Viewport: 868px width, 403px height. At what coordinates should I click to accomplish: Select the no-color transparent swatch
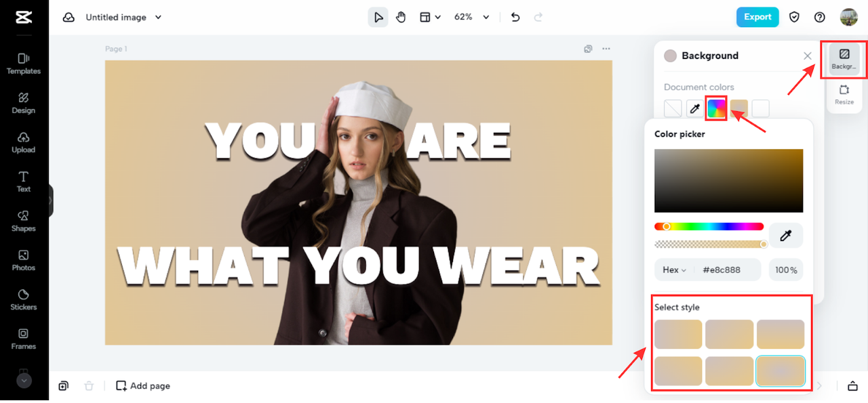tap(673, 108)
